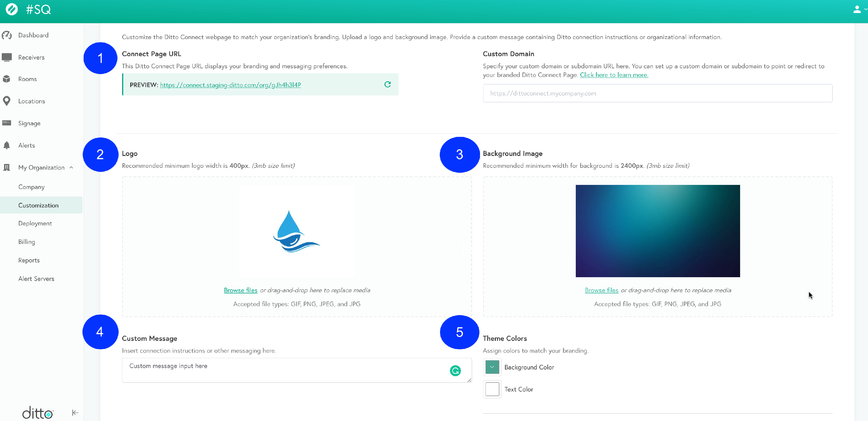This screenshot has width=868, height=421.
Task: Click the Signage display icon
Action: (x=7, y=123)
